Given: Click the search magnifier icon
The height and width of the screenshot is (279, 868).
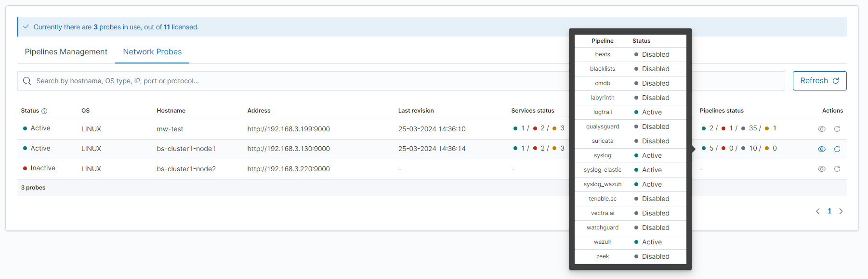Looking at the screenshot, I should click(x=27, y=81).
